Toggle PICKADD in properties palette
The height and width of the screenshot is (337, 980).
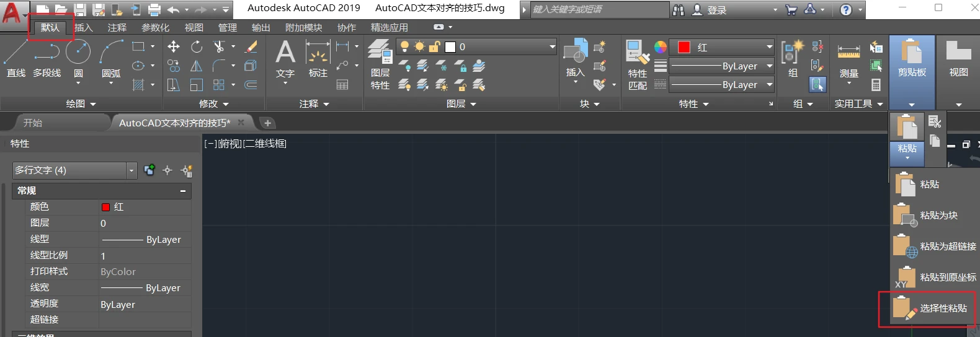(149, 170)
